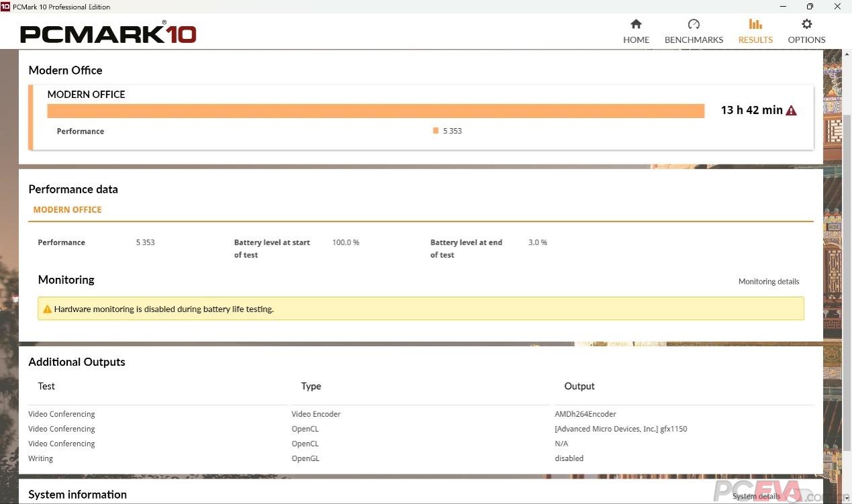Select the MODERN OFFICE tab under Performance data
This screenshot has height=504, width=852.
click(x=67, y=210)
